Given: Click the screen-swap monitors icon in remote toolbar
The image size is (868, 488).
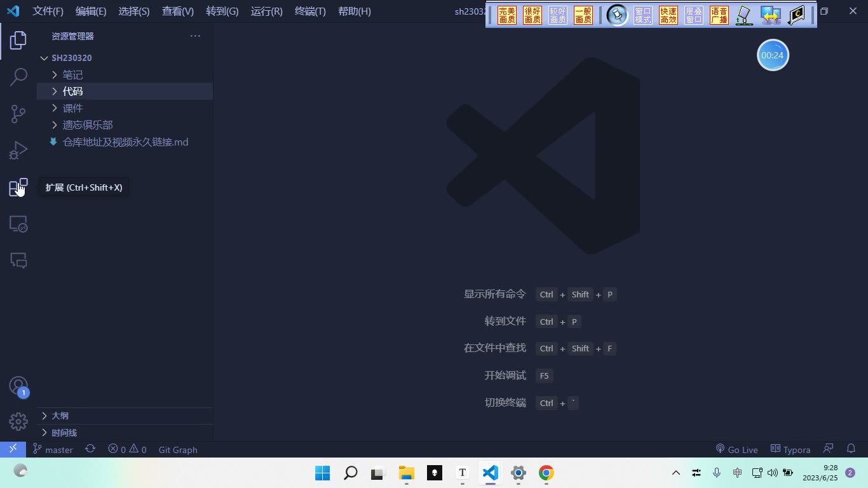Looking at the screenshot, I should coord(771,15).
